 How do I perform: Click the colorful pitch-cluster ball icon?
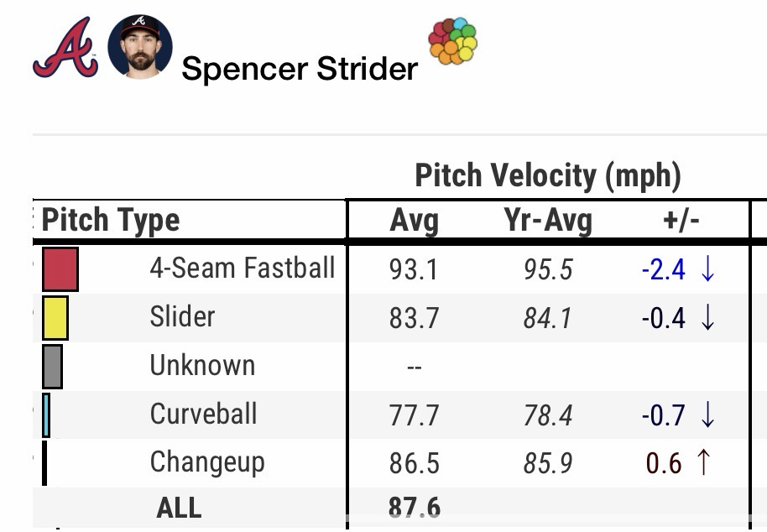pos(452,40)
